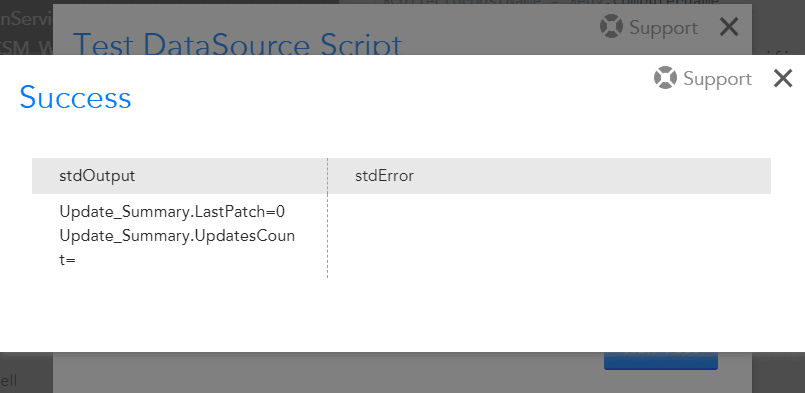This screenshot has width=805, height=393.
Task: Click the "nServi" text in background corner
Action: (x=26, y=19)
